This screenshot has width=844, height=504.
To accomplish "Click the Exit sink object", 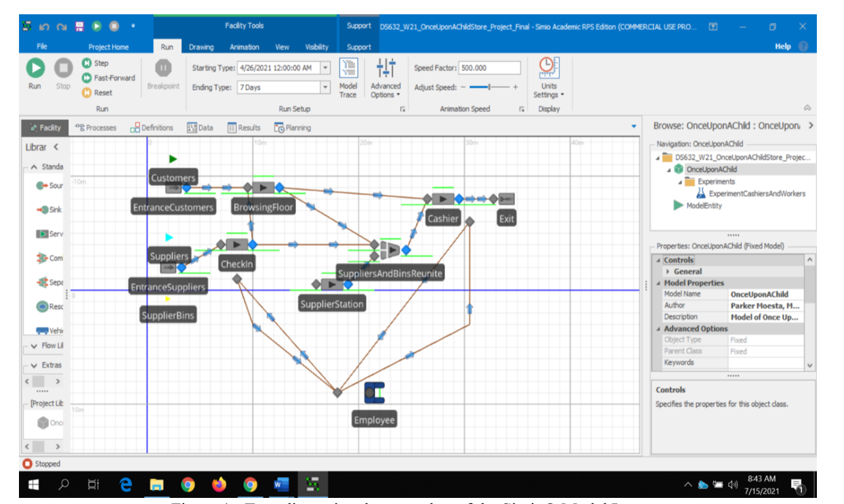I will click(x=507, y=198).
